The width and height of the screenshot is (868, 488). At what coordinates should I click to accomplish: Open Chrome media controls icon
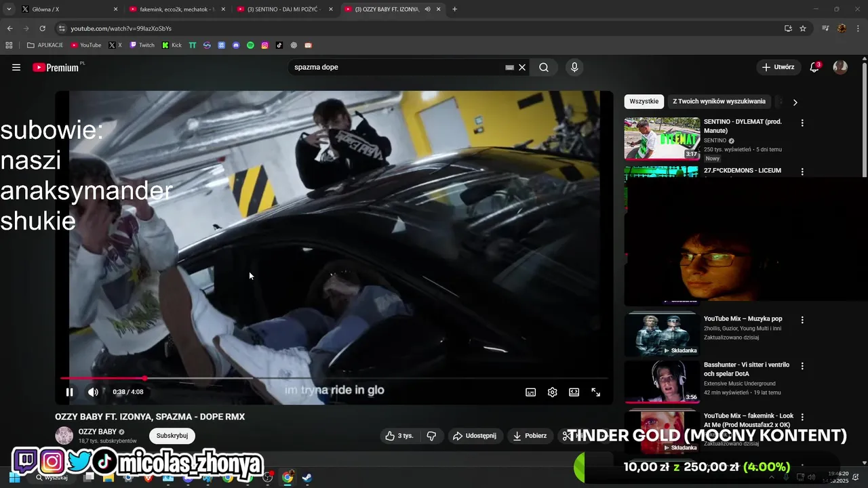pos(825,28)
